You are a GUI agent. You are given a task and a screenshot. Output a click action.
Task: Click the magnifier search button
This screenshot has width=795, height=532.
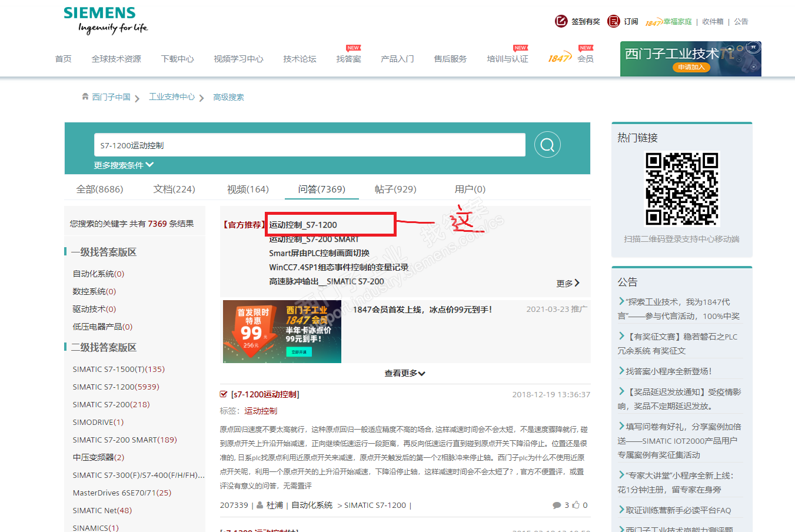click(x=547, y=145)
